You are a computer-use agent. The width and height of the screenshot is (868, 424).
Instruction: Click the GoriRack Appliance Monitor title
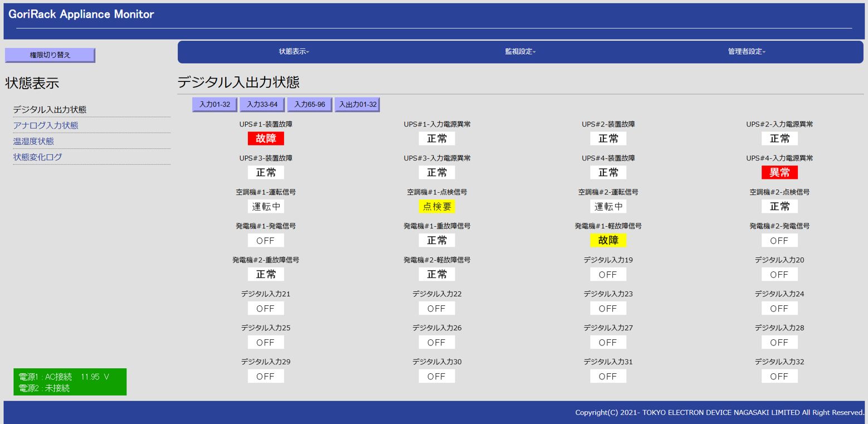click(81, 15)
